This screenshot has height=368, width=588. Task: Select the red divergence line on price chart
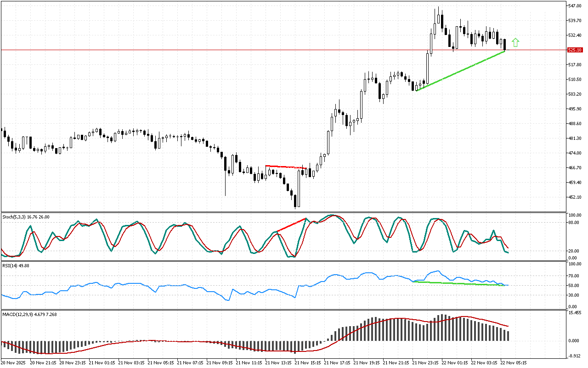286,167
